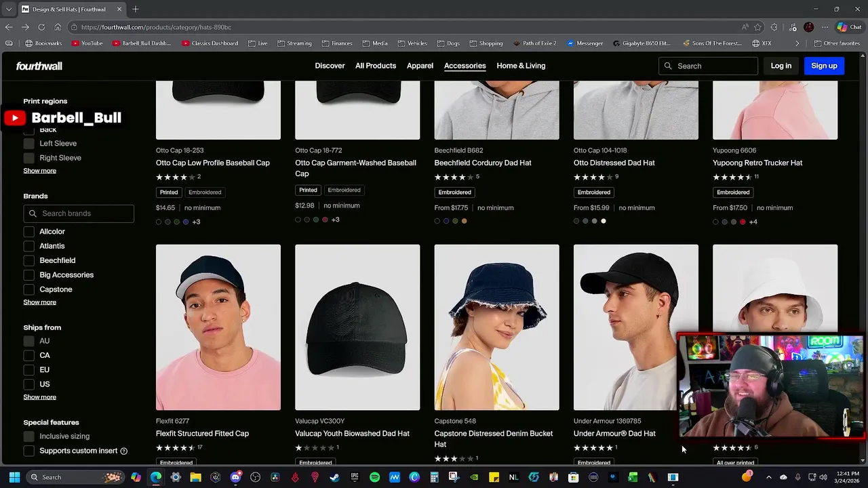Image resolution: width=868 pixels, height=488 pixels.
Task: Check the Allcolor brand filter
Action: click(x=28, y=232)
